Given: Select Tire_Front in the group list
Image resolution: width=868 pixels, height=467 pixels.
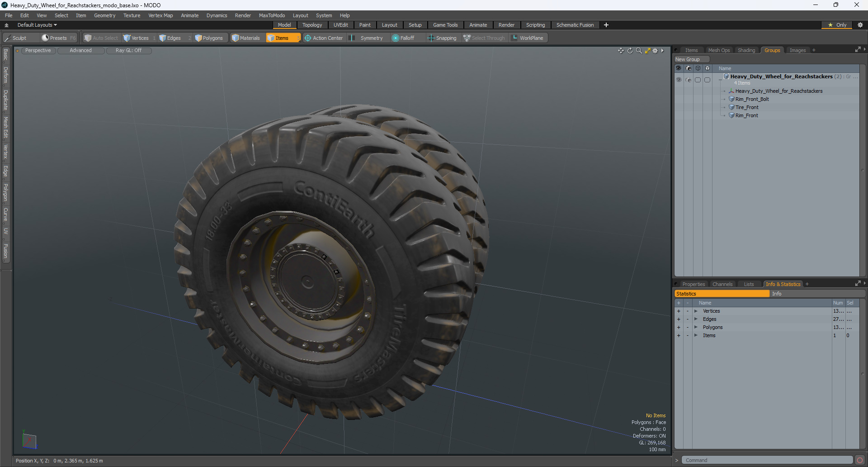Looking at the screenshot, I should (x=747, y=107).
